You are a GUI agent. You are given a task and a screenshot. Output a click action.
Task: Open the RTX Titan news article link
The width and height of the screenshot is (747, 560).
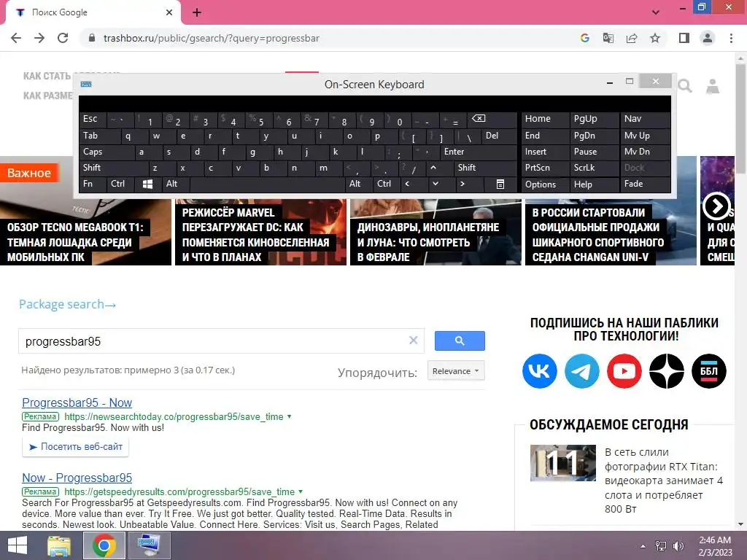tap(664, 481)
